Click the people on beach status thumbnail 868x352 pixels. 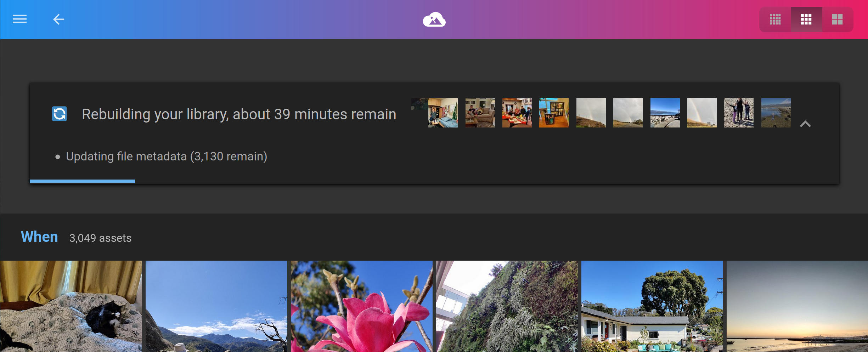[x=739, y=113]
